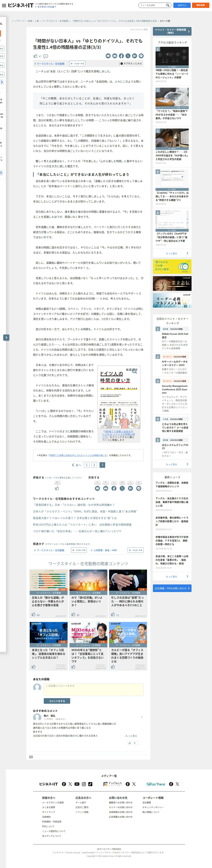The image size is (212, 868).
Task: Open ビジネス+IT Facebook page in footer
Action: [x=64, y=784]
